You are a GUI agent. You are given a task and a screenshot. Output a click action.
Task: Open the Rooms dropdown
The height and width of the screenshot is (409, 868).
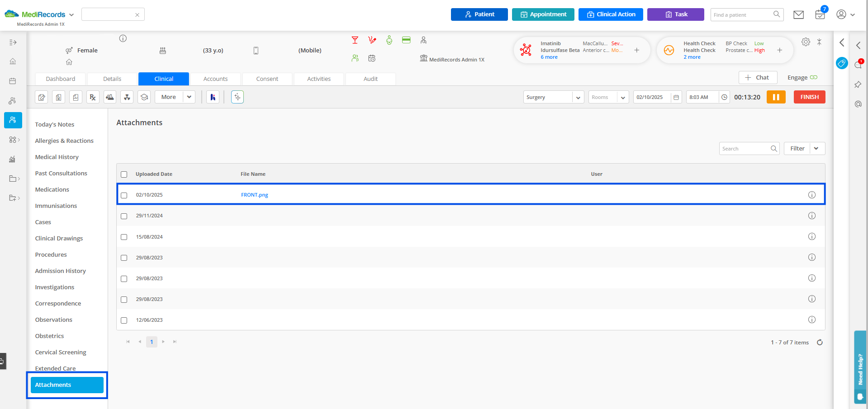pyautogui.click(x=623, y=97)
